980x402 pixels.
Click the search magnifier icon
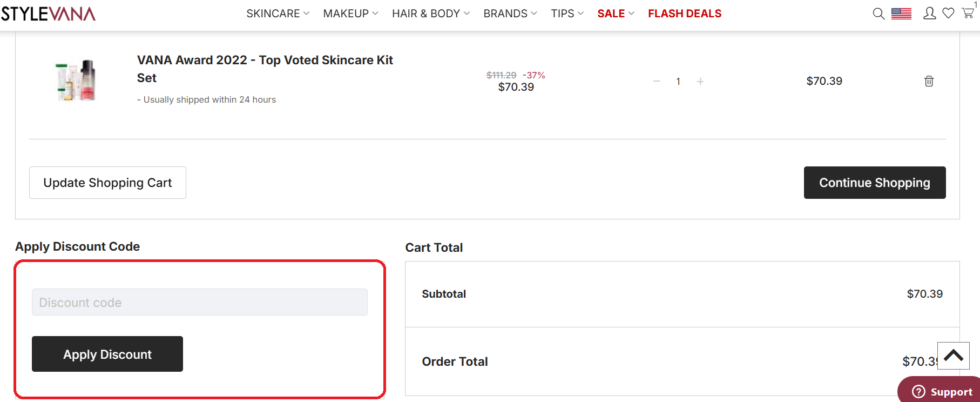[878, 14]
